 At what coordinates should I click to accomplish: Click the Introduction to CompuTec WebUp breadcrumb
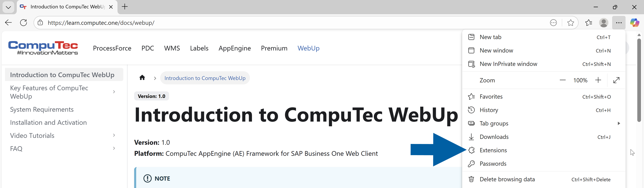[x=205, y=78]
